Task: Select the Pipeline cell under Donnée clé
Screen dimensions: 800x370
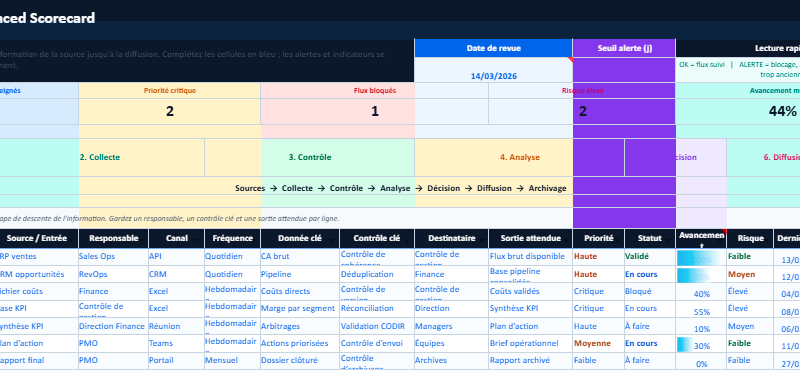Action: coord(300,274)
